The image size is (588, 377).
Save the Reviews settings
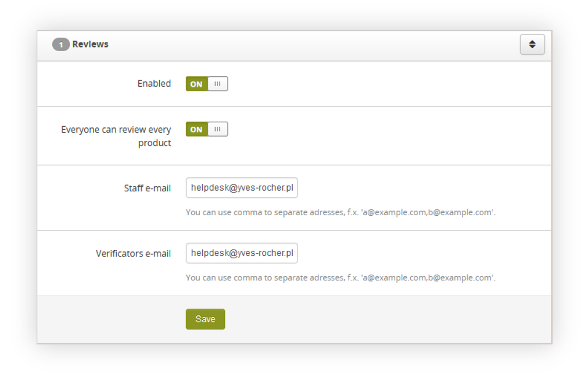205,319
